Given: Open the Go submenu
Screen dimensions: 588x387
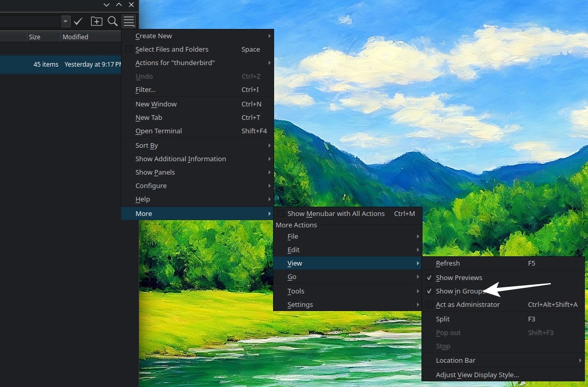Looking at the screenshot, I should (348, 277).
